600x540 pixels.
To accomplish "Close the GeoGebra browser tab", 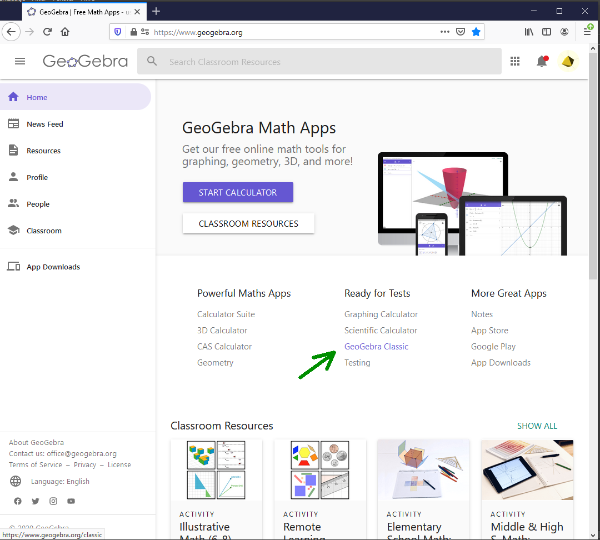I will coord(137,12).
